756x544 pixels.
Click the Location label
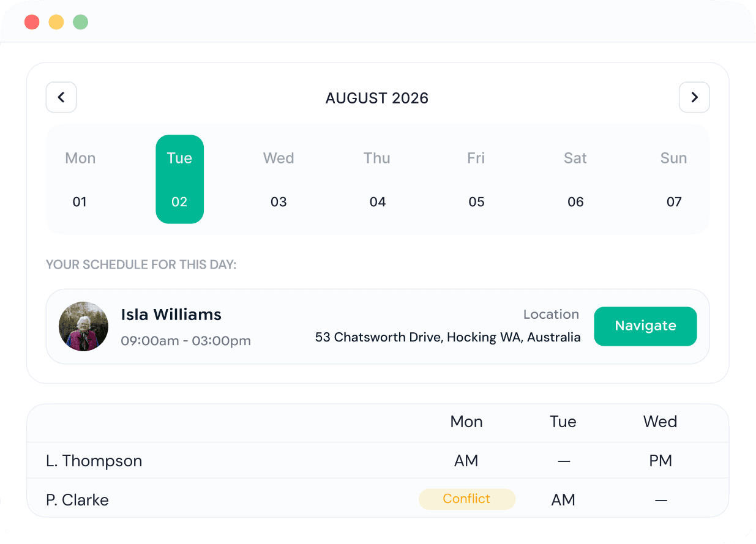[551, 315]
